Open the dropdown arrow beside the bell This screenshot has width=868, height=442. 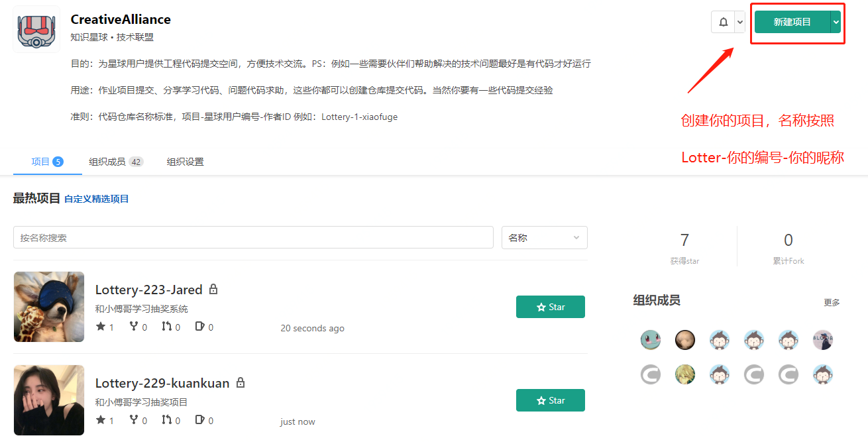[x=739, y=22]
